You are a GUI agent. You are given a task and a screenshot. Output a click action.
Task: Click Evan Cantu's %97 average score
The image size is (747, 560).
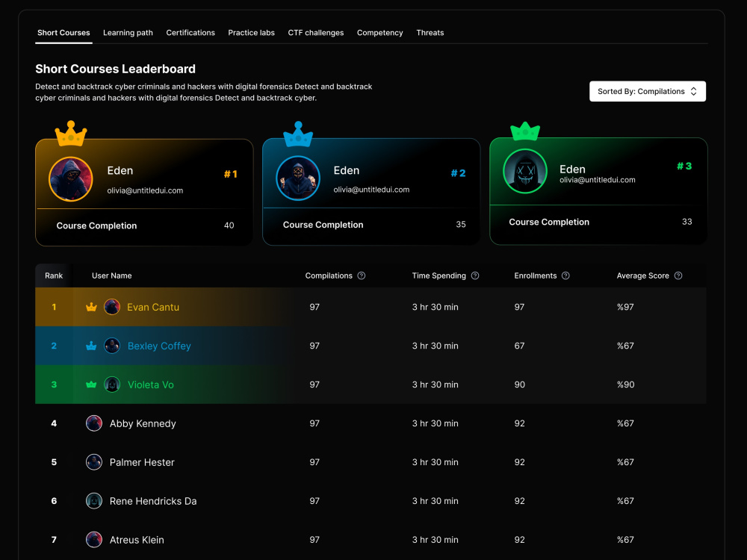pyautogui.click(x=625, y=307)
